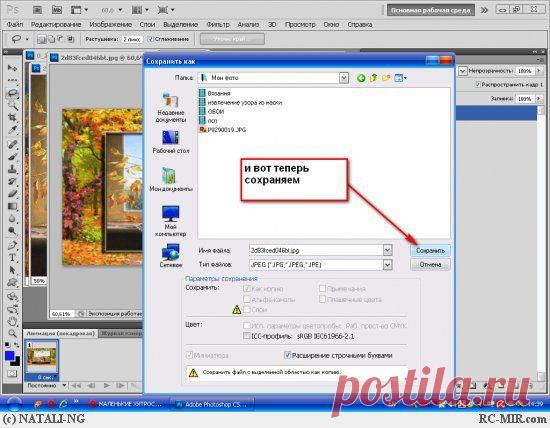Open the Фильтр menu
The image size is (550, 428).
click(218, 25)
